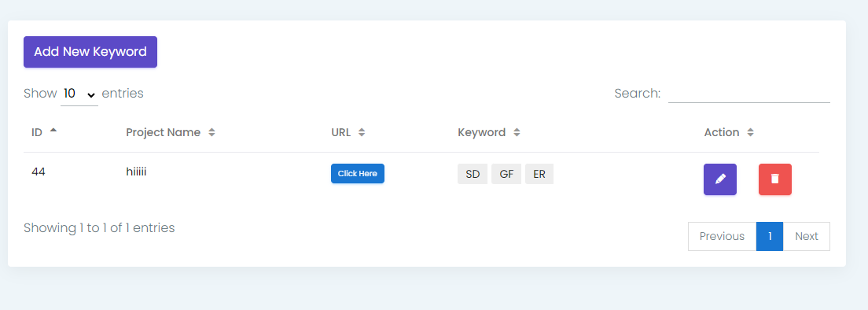This screenshot has height=310, width=868.
Task: Click the ER keyword tag
Action: coord(539,174)
